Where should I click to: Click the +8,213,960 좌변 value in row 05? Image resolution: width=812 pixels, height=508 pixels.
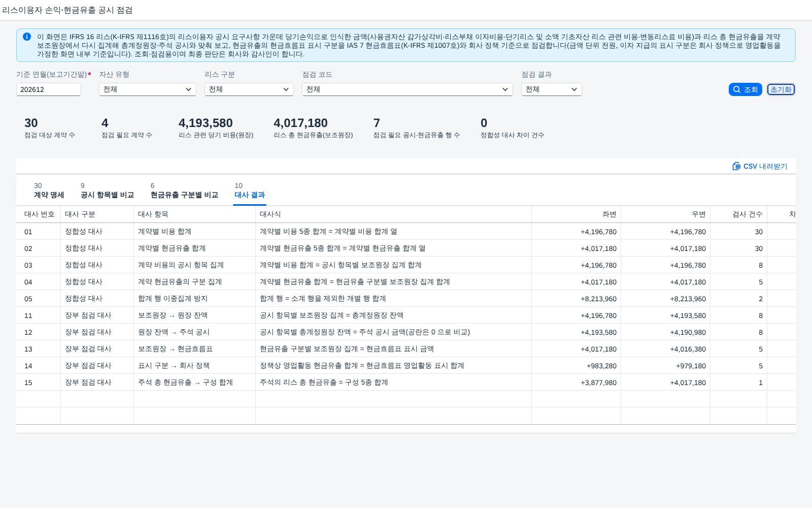coord(599,299)
